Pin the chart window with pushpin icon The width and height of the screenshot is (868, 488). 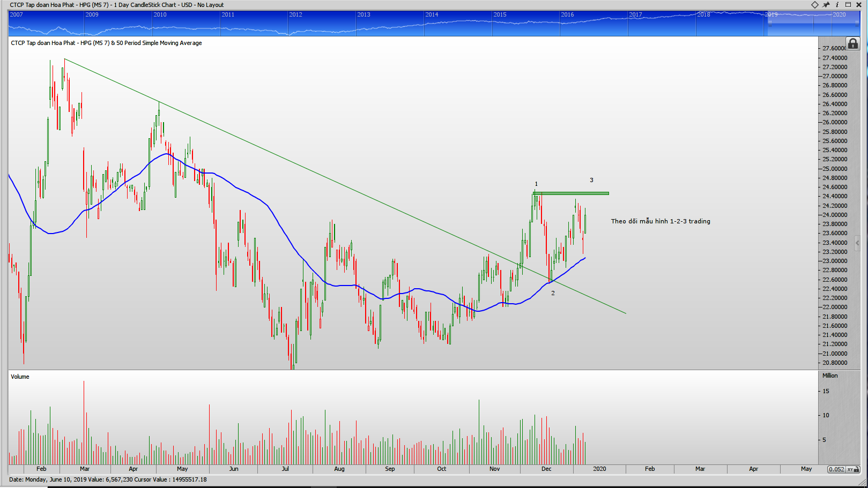[826, 5]
